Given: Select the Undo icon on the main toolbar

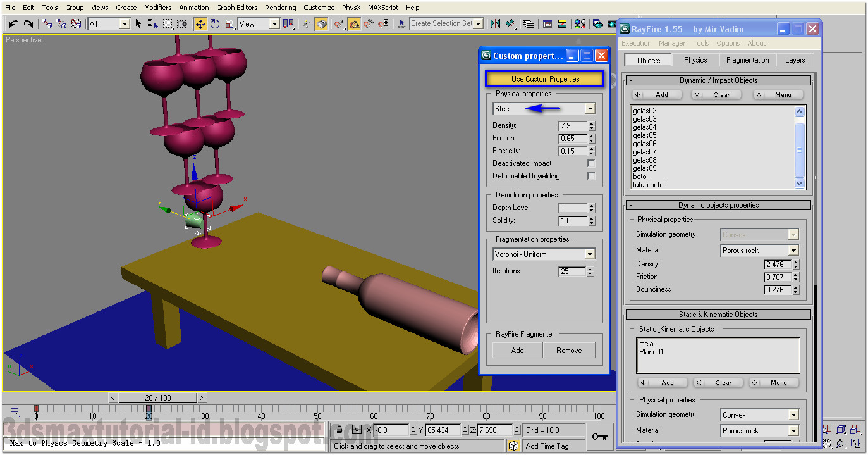Looking at the screenshot, I should pyautogui.click(x=14, y=23).
